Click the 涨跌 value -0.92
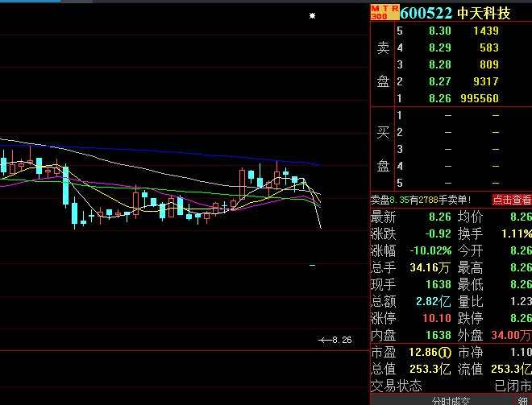Viewport: 532px width, 405px height. 438,233
